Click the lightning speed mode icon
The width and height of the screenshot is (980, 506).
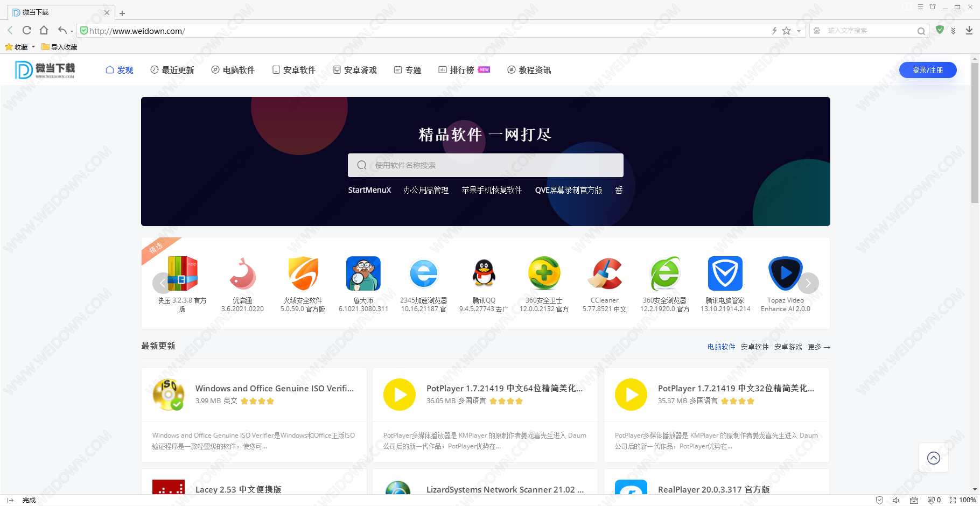coord(774,31)
